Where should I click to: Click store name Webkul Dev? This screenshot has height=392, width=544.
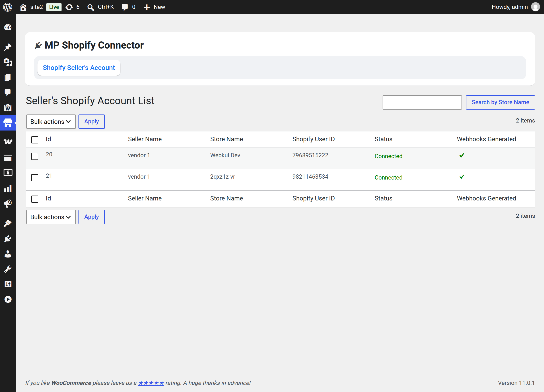click(225, 155)
